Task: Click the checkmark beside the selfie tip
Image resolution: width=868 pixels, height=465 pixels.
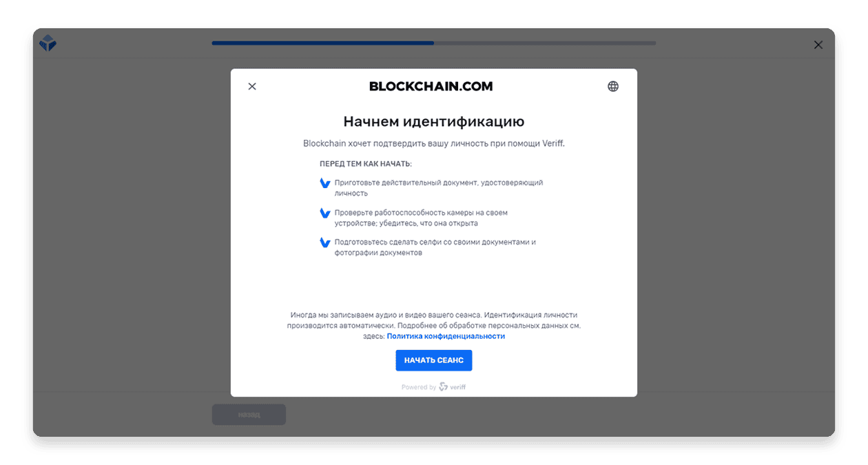Action: (x=325, y=242)
